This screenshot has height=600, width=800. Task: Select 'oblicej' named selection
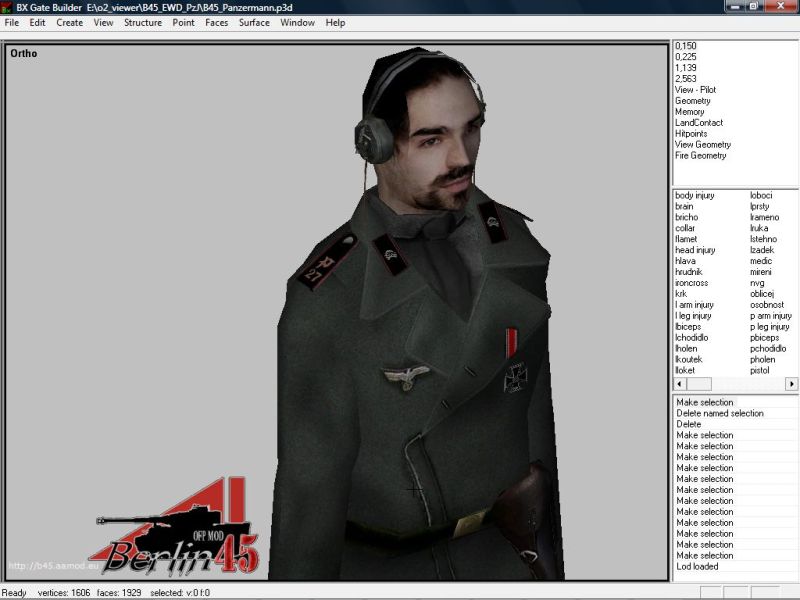(762, 293)
